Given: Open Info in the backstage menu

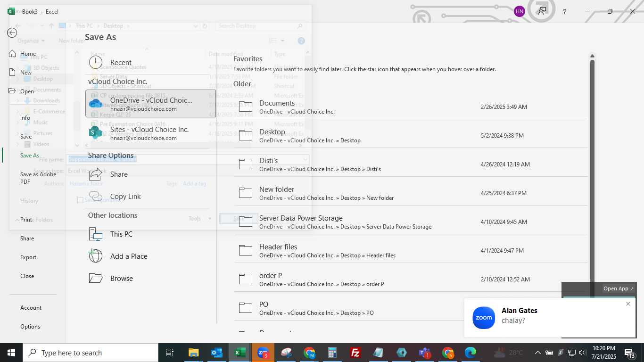Looking at the screenshot, I should pos(25,118).
